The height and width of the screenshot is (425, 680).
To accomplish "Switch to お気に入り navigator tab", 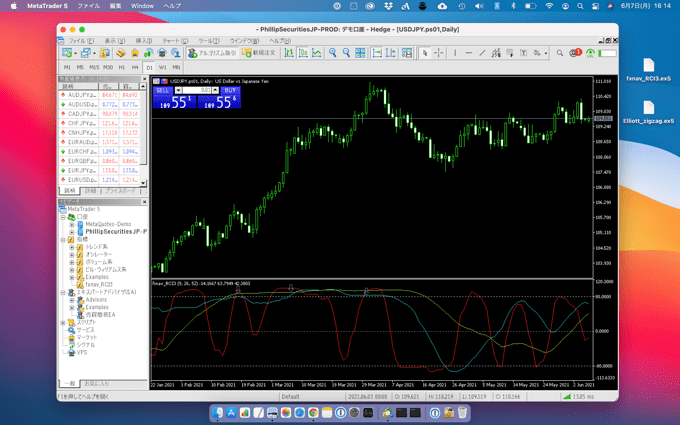I will (97, 384).
